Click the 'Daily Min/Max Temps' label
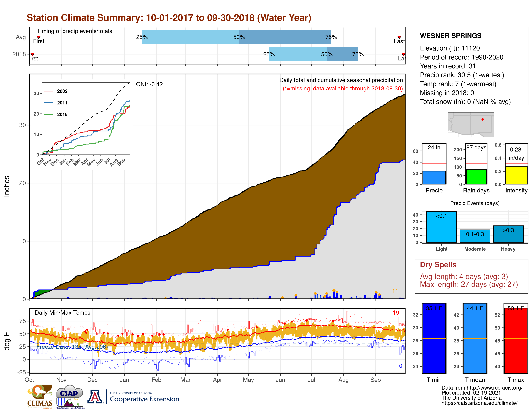The height and width of the screenshot is (411, 532). pyautogui.click(x=63, y=313)
